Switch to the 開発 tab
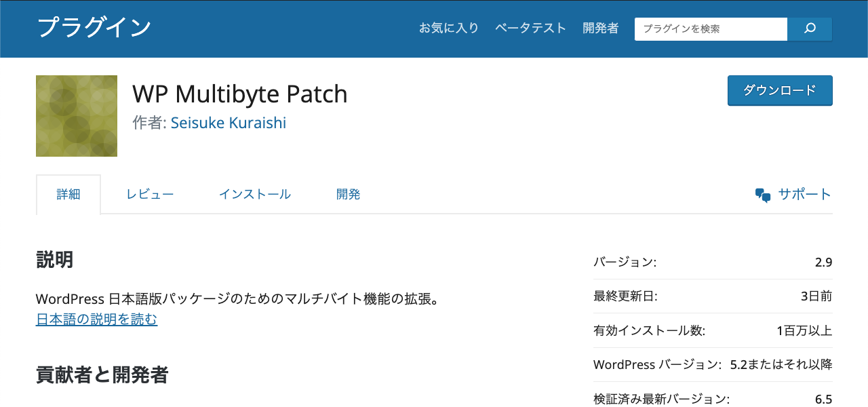868x407 pixels. pyautogui.click(x=349, y=195)
